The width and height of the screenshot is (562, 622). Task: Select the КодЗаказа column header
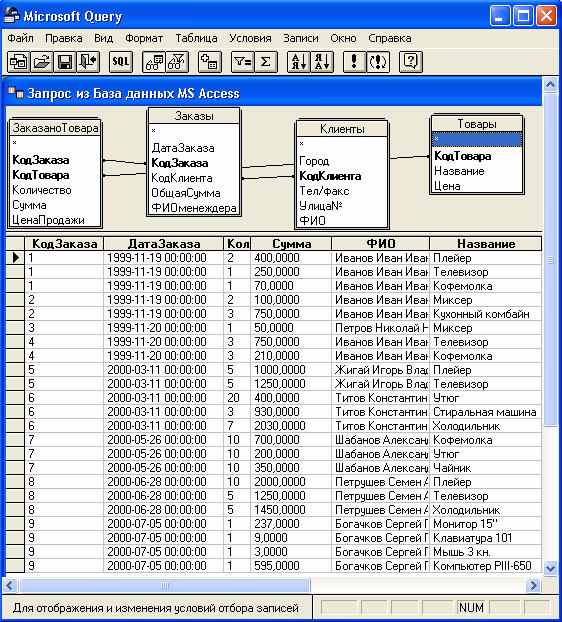tap(64, 244)
